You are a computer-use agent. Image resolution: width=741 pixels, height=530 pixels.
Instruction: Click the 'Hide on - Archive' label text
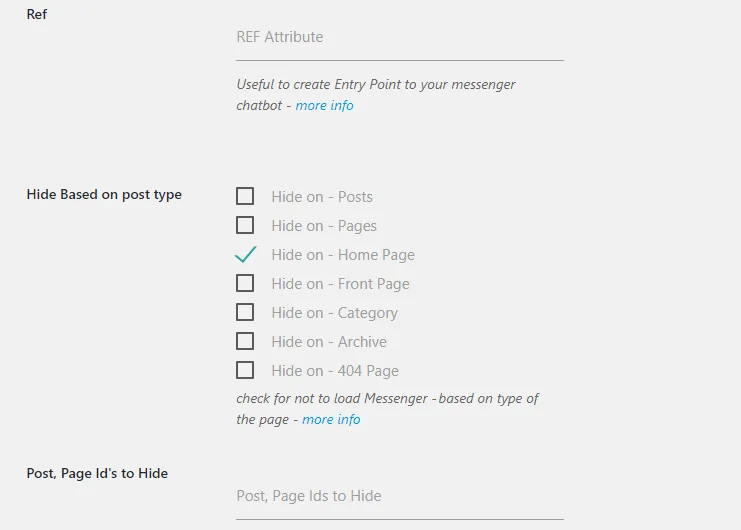coord(328,342)
